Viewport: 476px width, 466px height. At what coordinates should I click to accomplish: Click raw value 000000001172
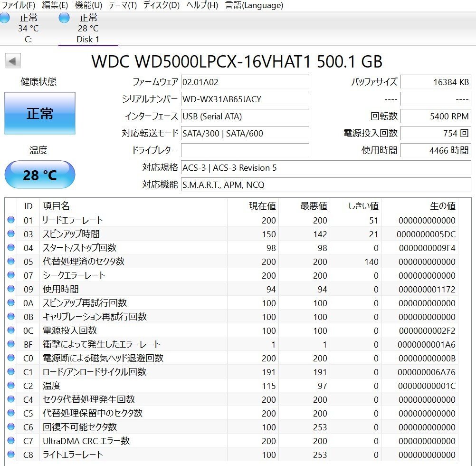pos(427,290)
